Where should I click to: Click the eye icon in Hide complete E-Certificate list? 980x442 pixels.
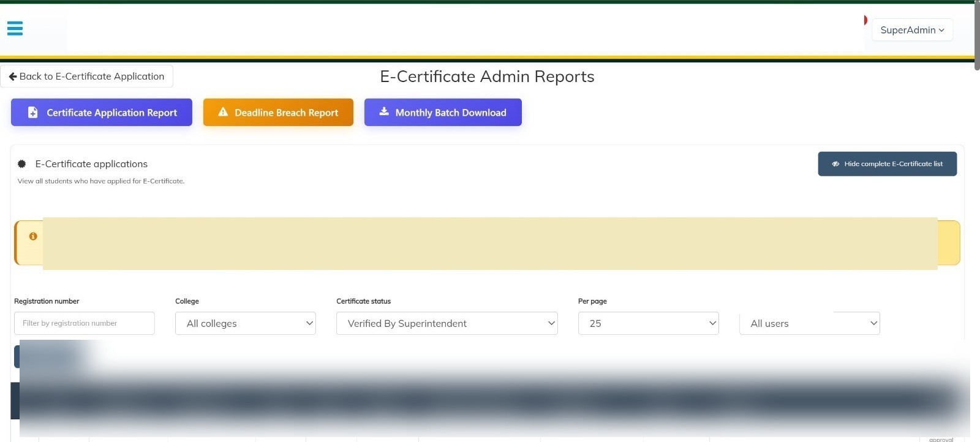(x=835, y=164)
